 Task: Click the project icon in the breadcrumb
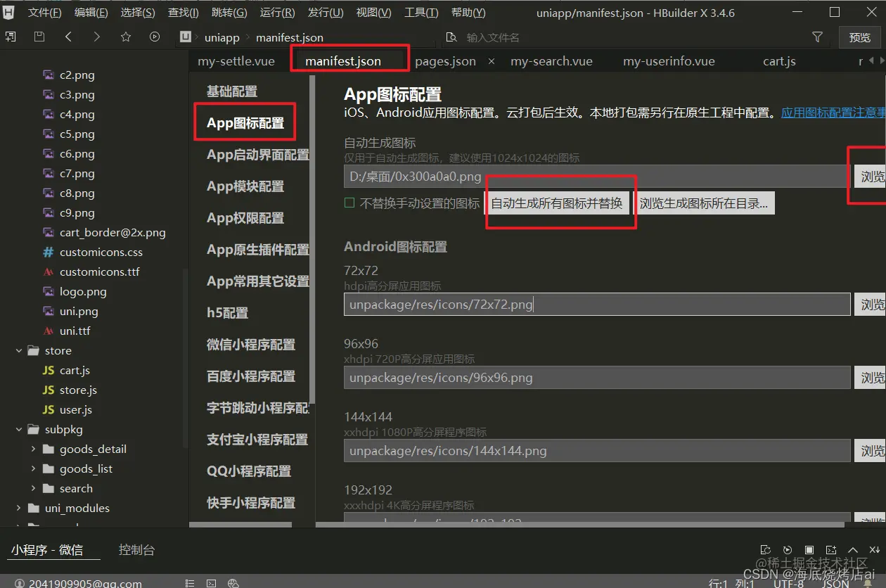tap(186, 37)
